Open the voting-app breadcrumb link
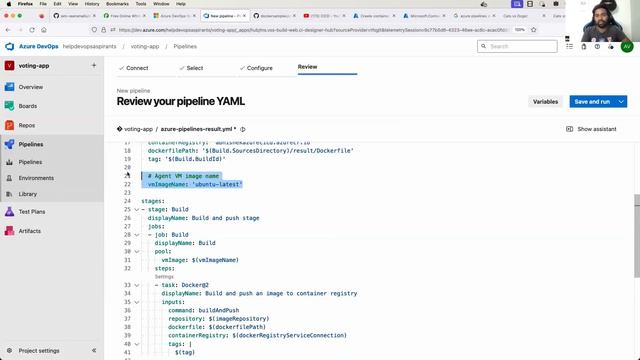 tap(145, 47)
